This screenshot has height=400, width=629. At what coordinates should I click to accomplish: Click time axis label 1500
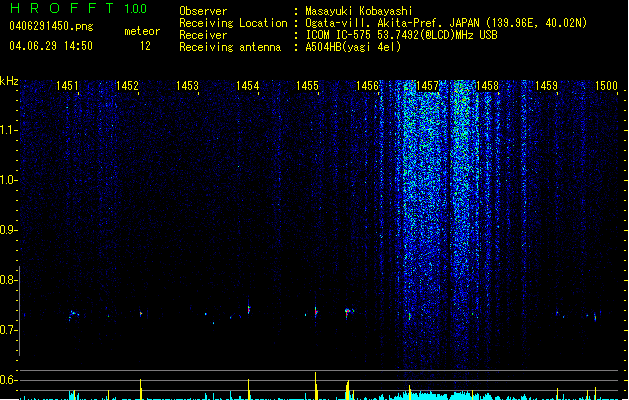(606, 86)
